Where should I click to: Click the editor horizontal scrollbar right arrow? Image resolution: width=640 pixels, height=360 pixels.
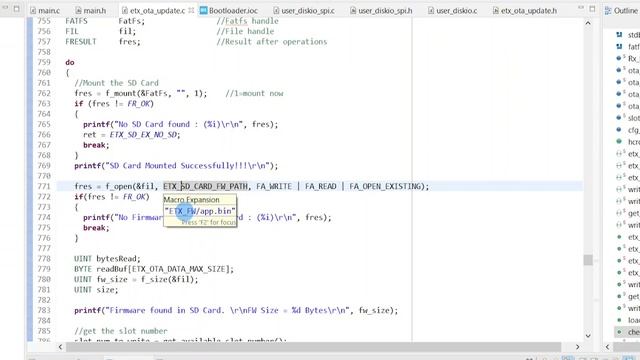[x=577, y=347]
